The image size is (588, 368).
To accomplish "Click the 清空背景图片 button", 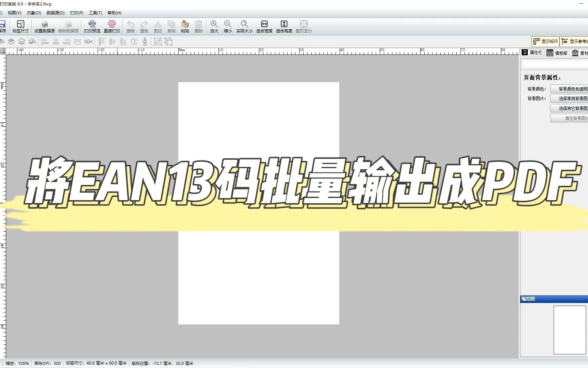I will tap(569, 118).
